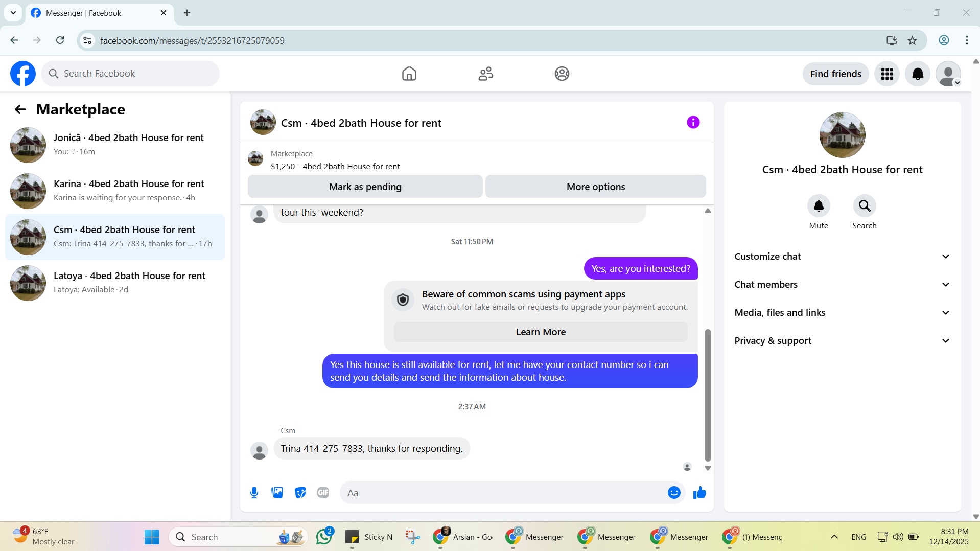Choose a sticker icon
The height and width of the screenshot is (551, 980).
click(x=300, y=493)
